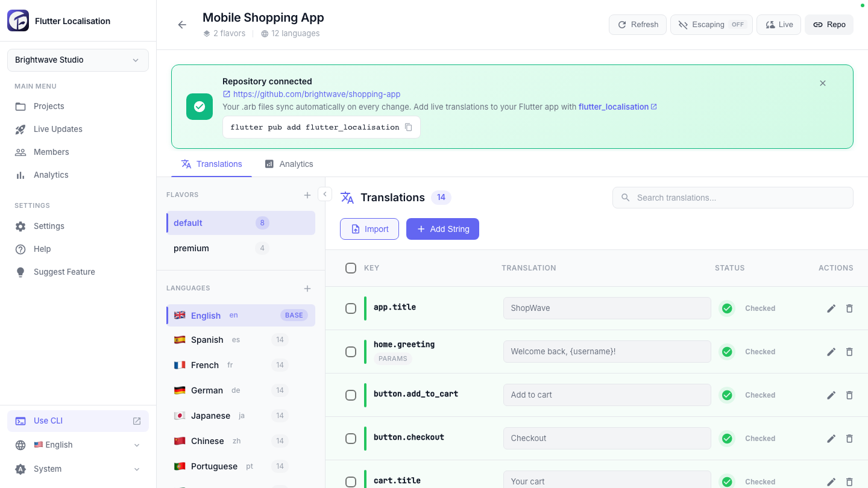The width and height of the screenshot is (868, 488).
Task: Click the Checked status icon for home.greeting
Action: [x=727, y=352]
